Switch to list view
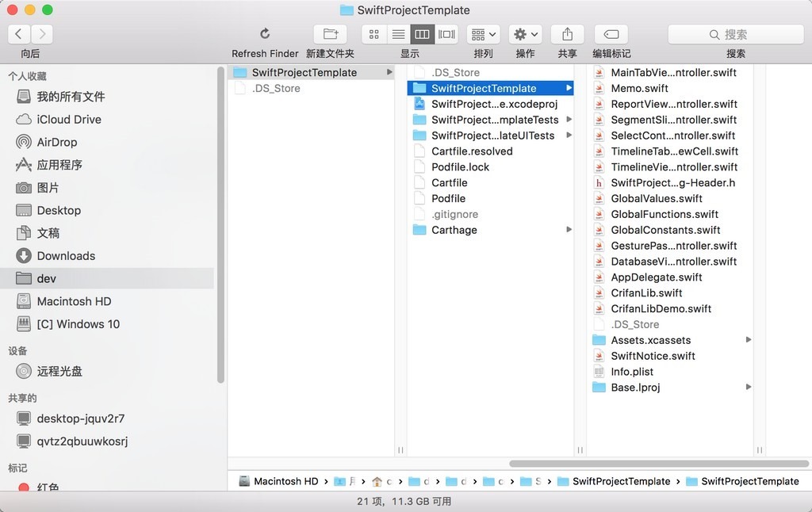 click(398, 34)
